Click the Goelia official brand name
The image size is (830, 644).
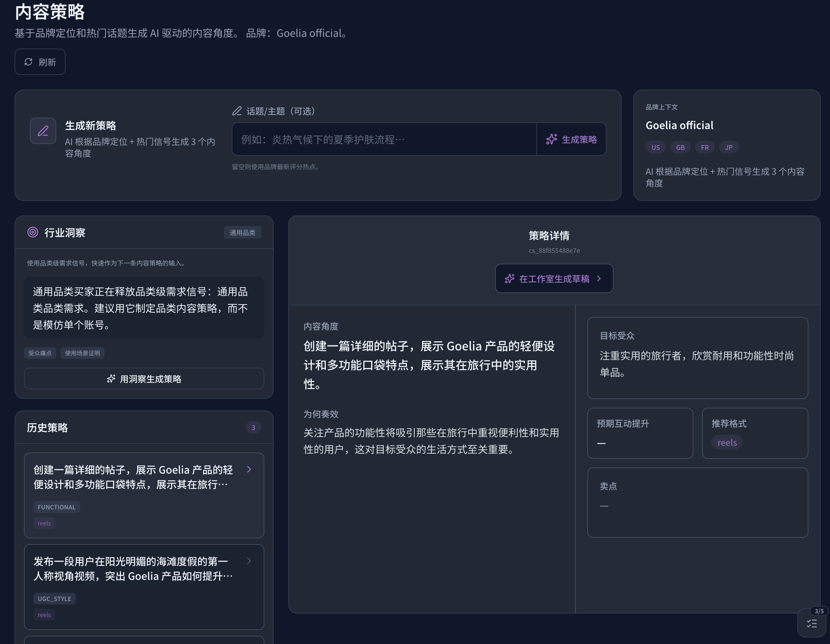680,126
